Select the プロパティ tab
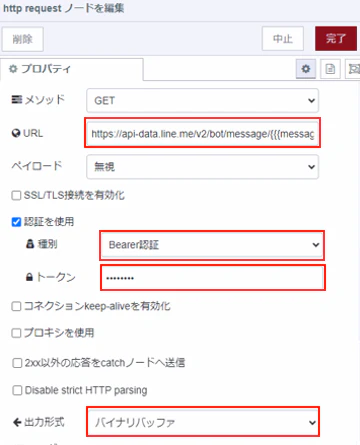The height and width of the screenshot is (445, 360). click(x=72, y=69)
